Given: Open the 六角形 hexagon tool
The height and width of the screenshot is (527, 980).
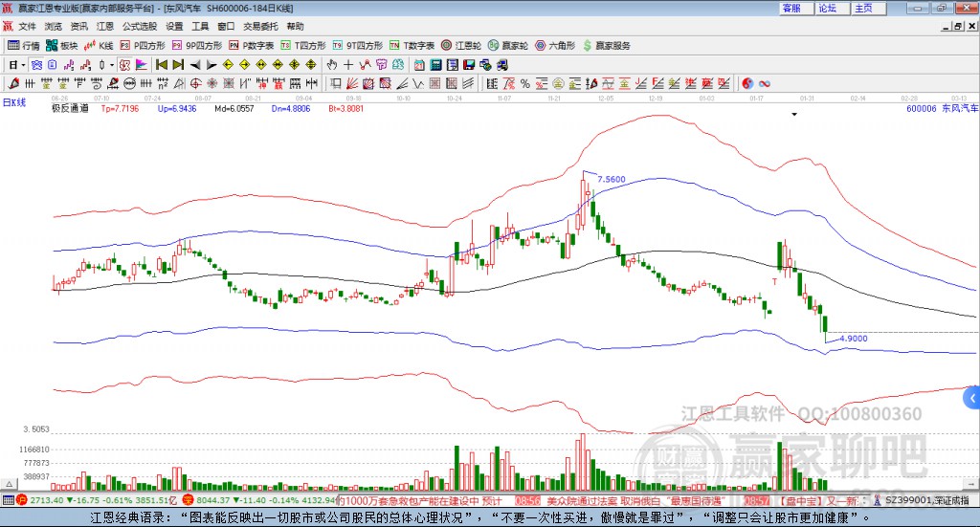Looking at the screenshot, I should pos(555,46).
